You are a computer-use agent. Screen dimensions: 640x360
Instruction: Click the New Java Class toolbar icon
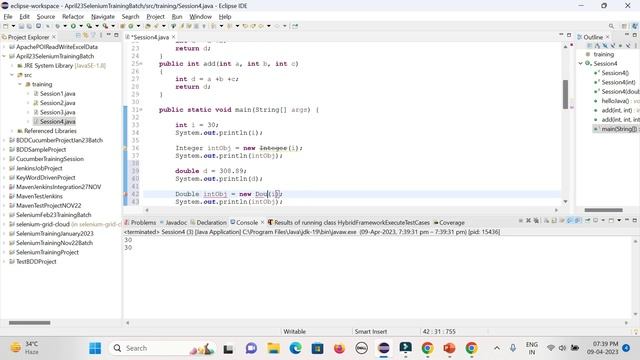(x=131, y=26)
